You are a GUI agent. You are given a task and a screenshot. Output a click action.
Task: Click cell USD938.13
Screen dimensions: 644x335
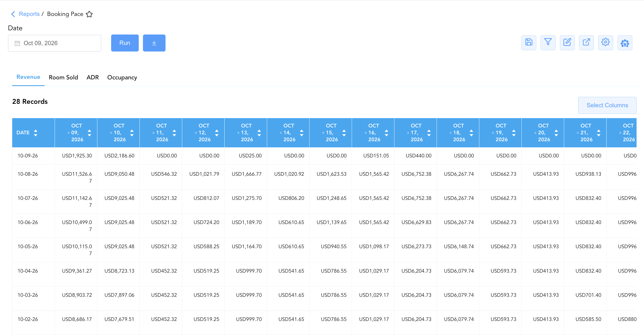(x=588, y=174)
